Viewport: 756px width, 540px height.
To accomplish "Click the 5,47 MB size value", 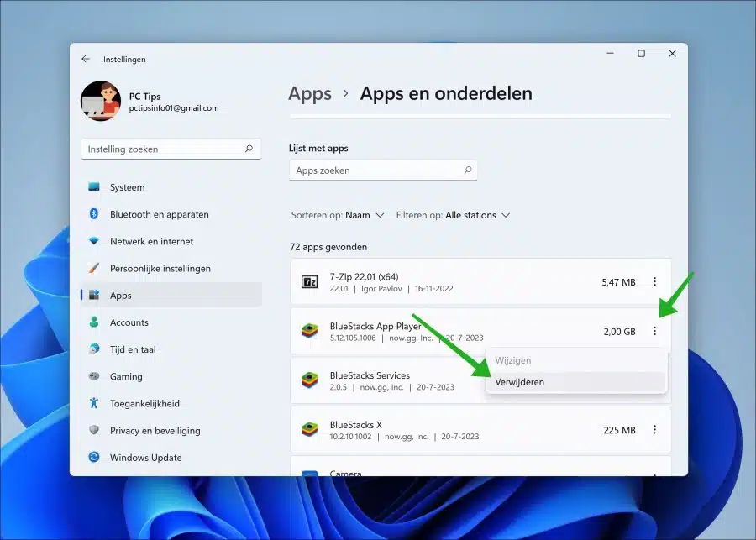I will (618, 282).
